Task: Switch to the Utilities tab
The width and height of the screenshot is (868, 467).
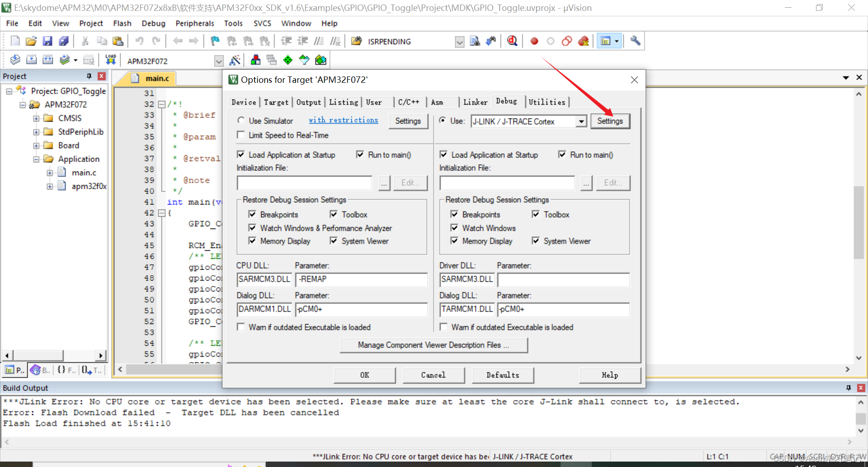Action: click(x=547, y=102)
